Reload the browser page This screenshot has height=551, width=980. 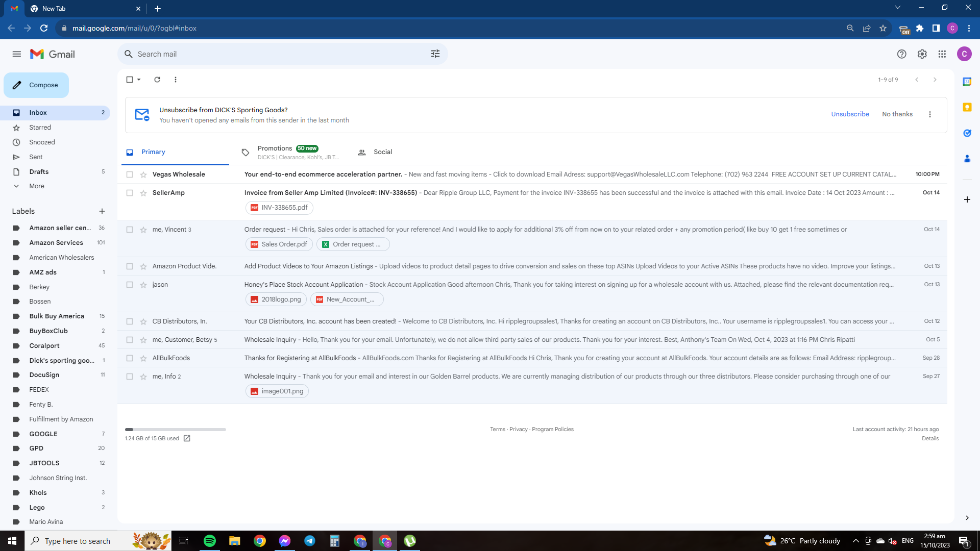(x=44, y=28)
